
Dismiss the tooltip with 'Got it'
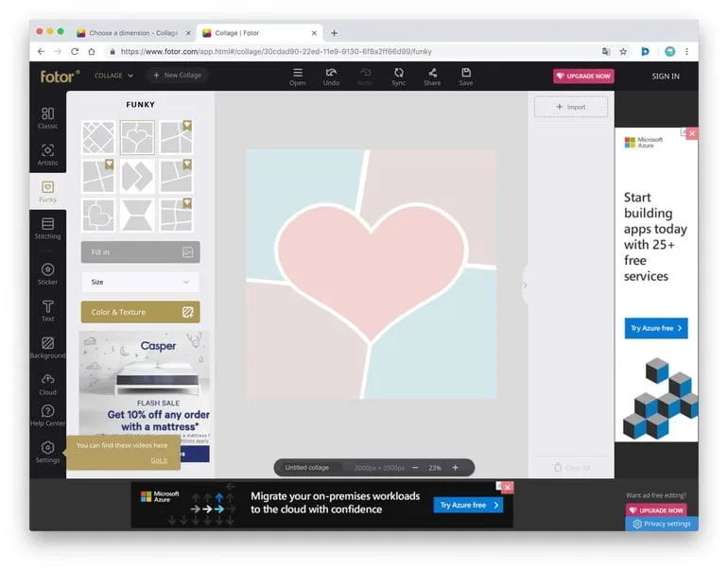(159, 460)
